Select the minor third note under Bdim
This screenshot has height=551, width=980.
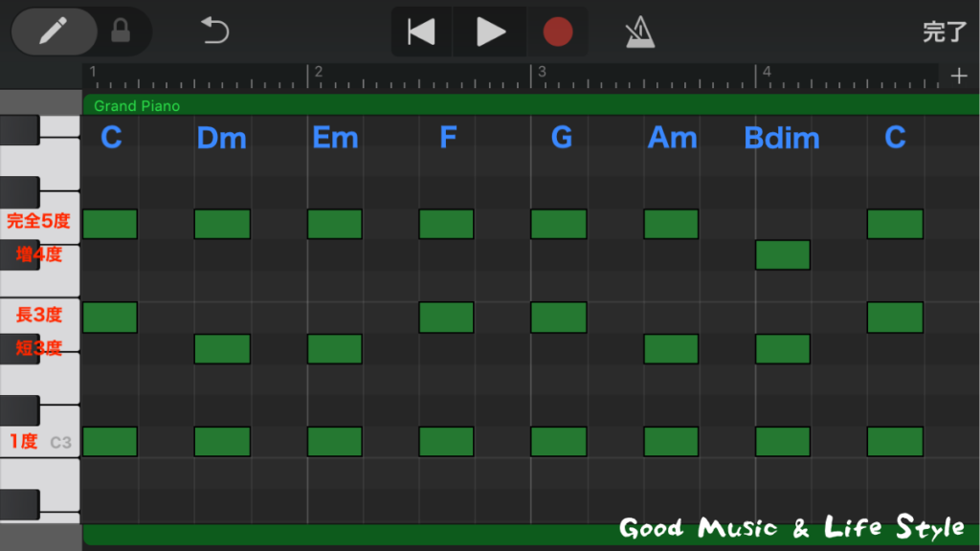tap(783, 348)
